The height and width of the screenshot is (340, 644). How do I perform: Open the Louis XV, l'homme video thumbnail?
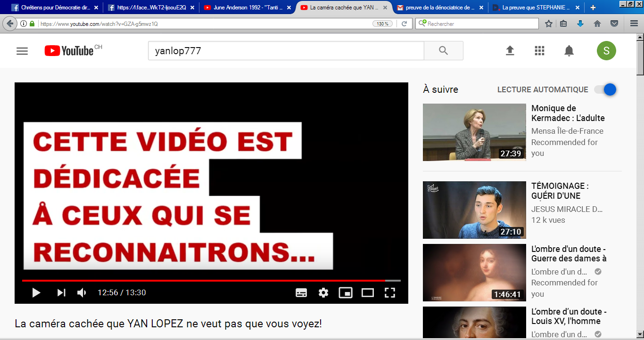pos(474,323)
